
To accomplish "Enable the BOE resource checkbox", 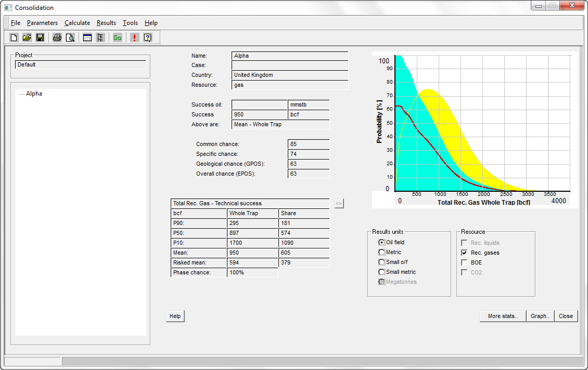I will coord(464,262).
